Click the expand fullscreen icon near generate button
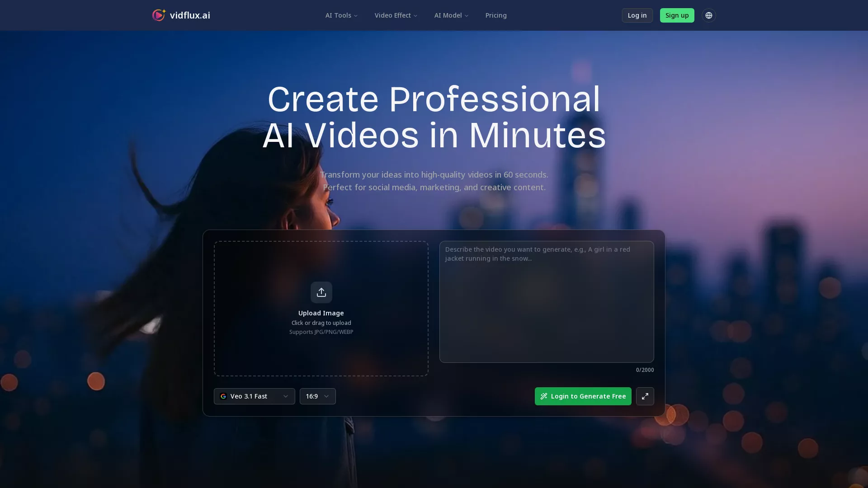This screenshot has width=868, height=488. (x=645, y=396)
